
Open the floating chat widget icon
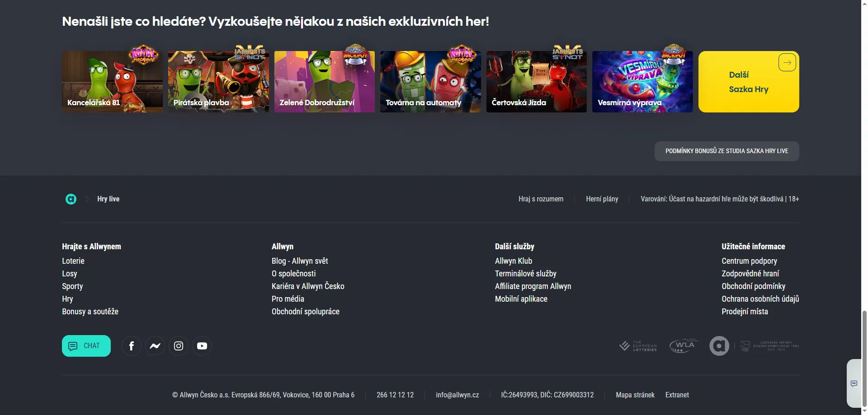point(854,384)
